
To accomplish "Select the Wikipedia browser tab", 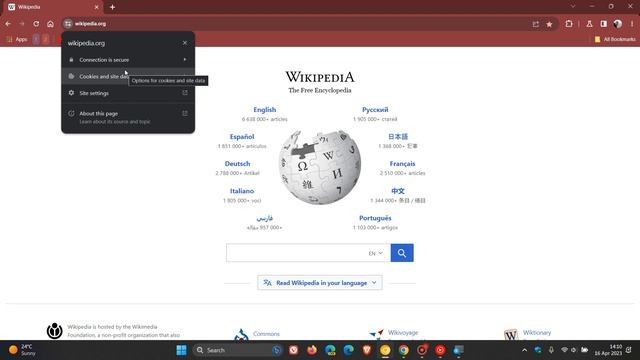I will tap(53, 7).
